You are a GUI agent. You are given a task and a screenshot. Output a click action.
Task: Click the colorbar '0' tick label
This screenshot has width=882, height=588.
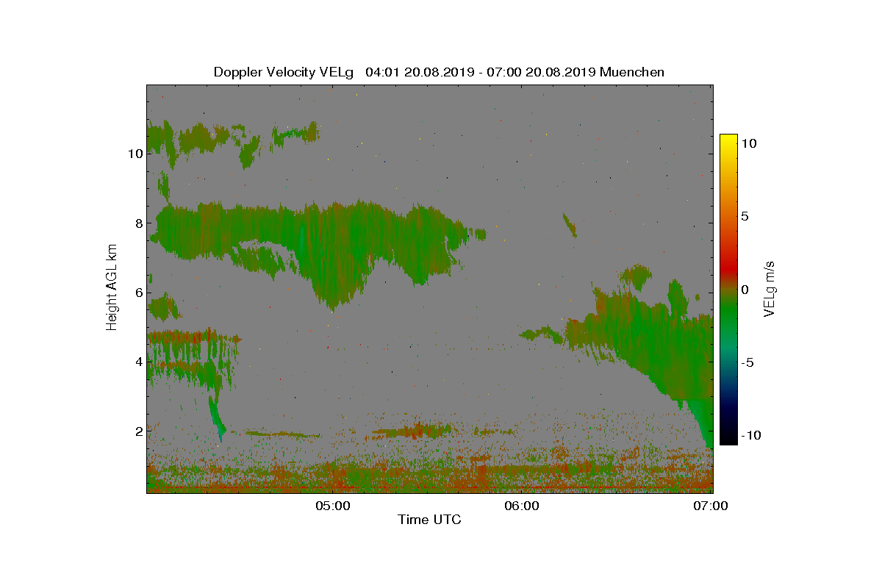745,290
